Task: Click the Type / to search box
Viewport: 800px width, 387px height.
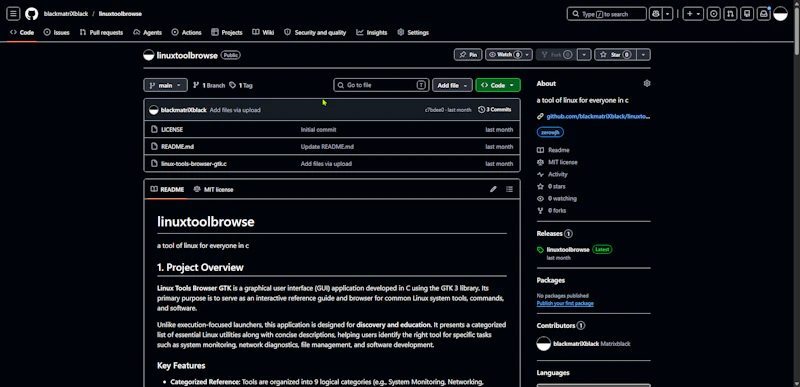Action: tap(607, 14)
